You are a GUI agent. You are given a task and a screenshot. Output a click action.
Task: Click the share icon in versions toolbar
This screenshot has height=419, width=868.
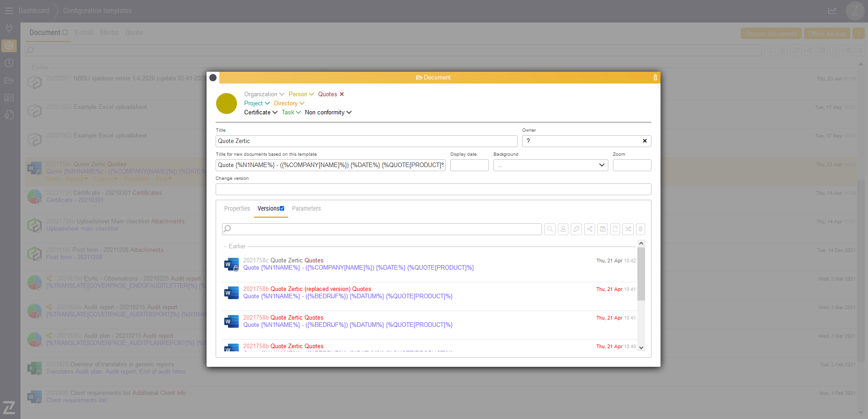pos(589,229)
